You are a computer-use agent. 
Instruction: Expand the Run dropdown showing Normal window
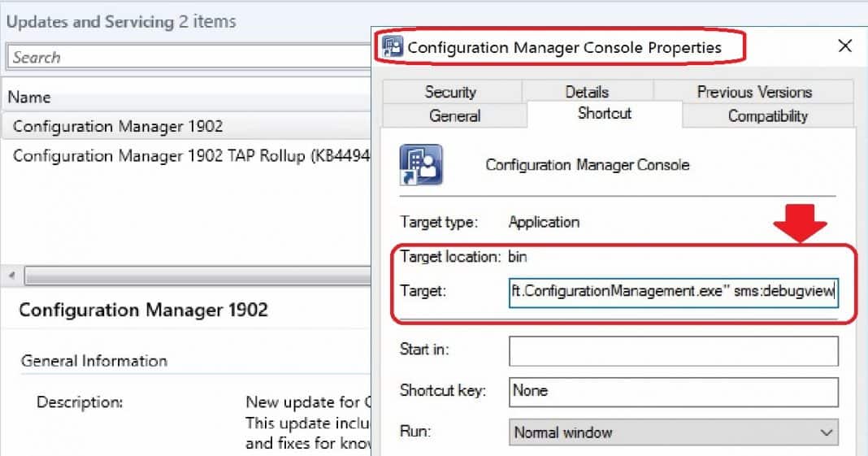(x=674, y=432)
